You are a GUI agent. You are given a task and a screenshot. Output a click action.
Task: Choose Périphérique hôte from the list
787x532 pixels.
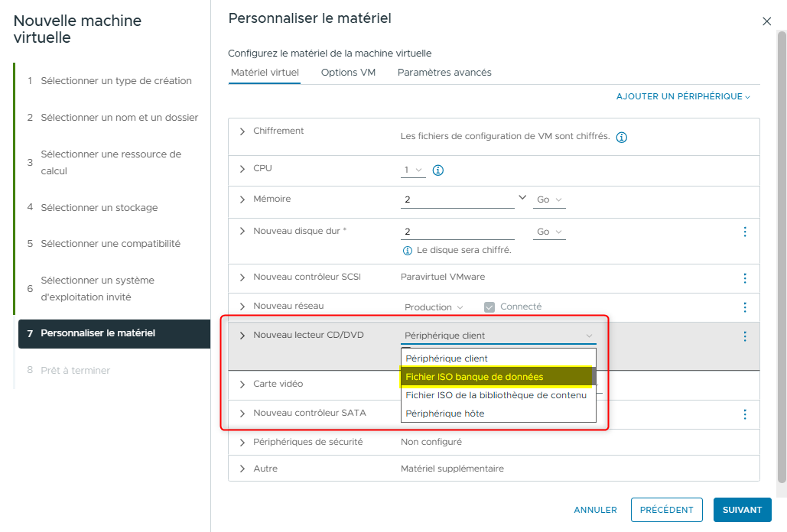tap(445, 414)
